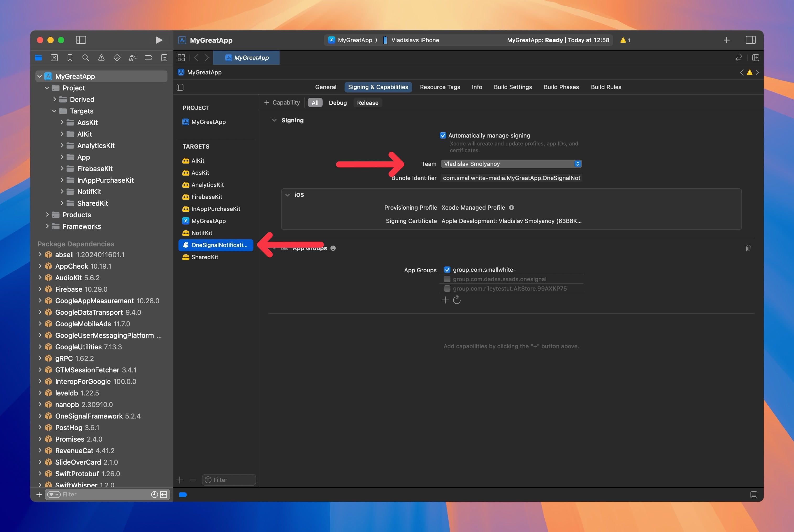Viewport: 794px width, 532px height.
Task: Select the Release configuration filter
Action: click(x=367, y=103)
